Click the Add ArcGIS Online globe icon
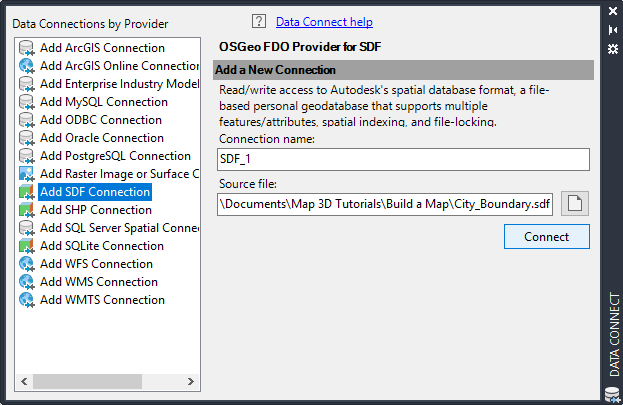 tap(27, 66)
